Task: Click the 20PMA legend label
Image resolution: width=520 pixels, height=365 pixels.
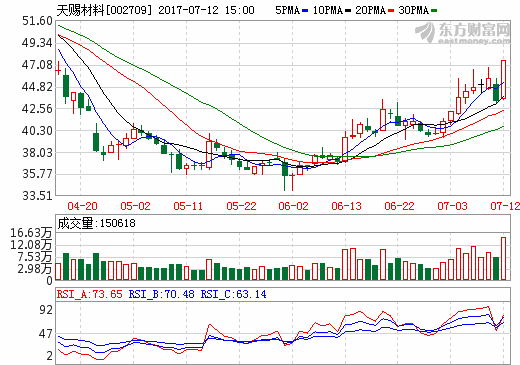Action: (370, 10)
